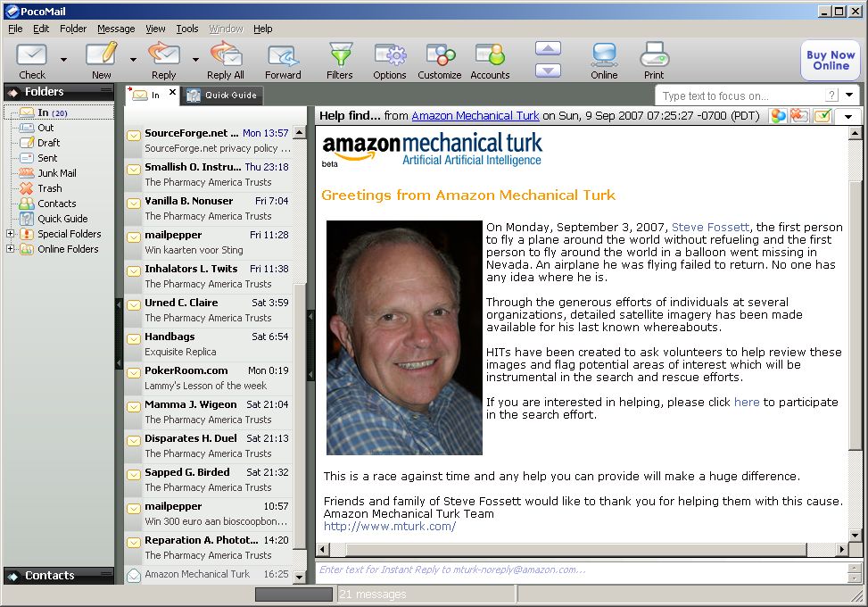Expand the Special Folders node
Viewport: 868px width, 607px height.
pos(10,234)
